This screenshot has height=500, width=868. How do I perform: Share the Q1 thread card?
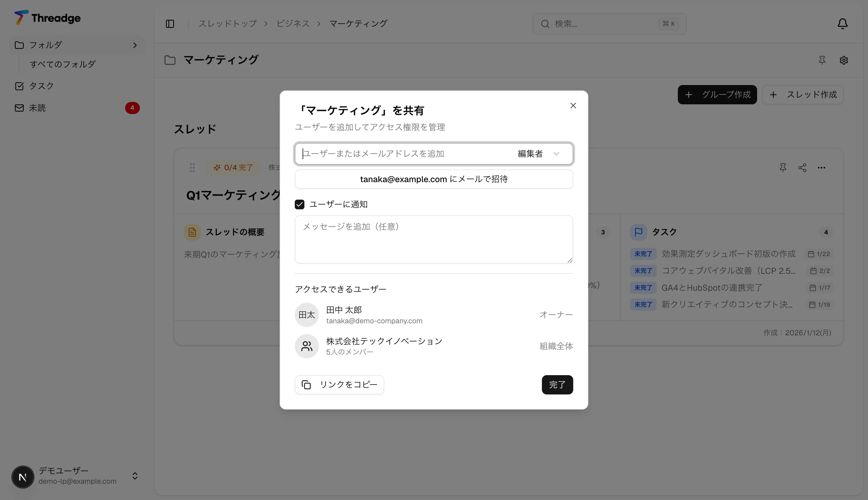coord(802,168)
